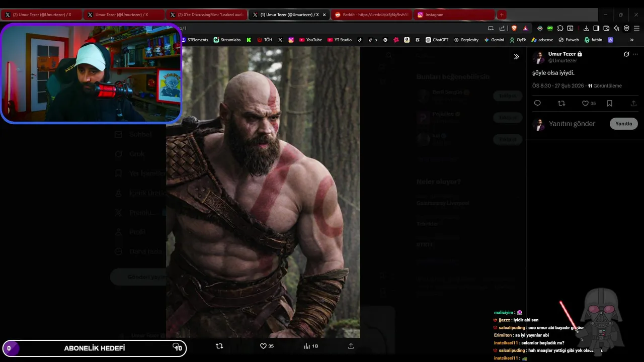Open adsense bookmark
The height and width of the screenshot is (362, 644).
[542, 40]
